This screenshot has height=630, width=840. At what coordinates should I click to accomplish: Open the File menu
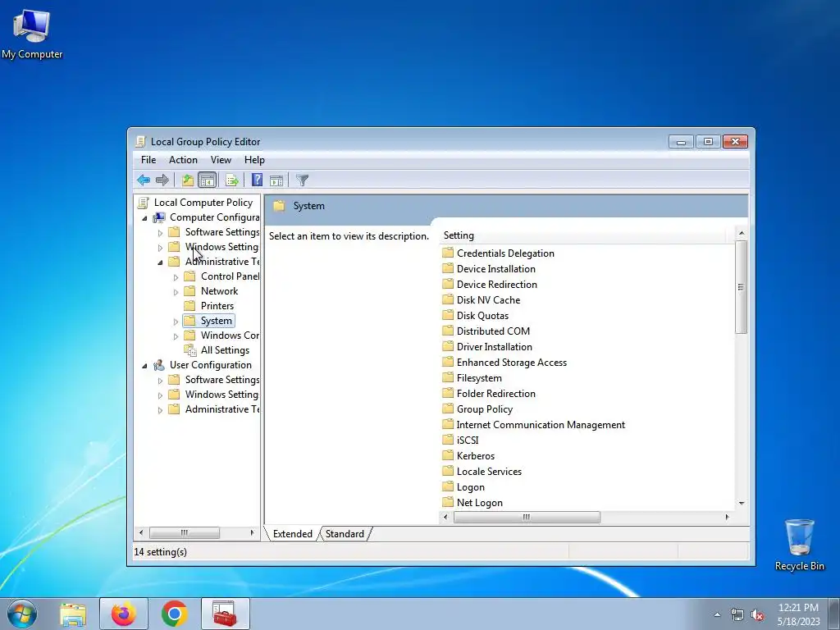(x=148, y=160)
